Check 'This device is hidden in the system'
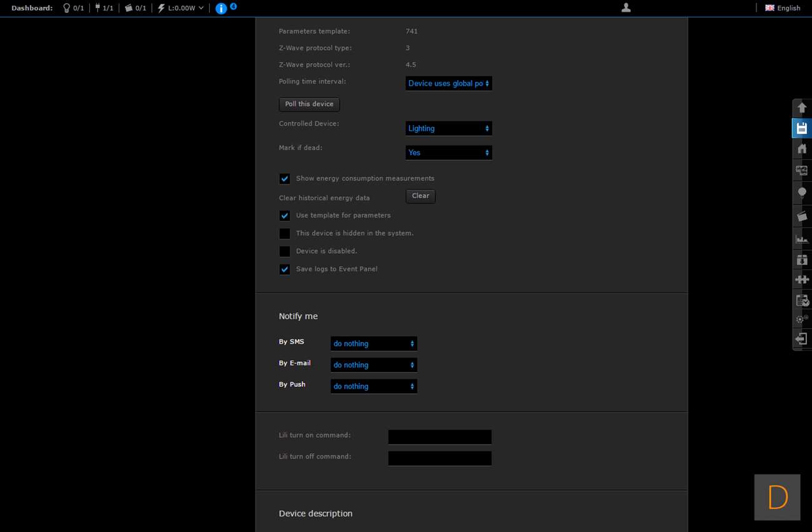Viewport: 812px width, 532px height. tap(285, 234)
